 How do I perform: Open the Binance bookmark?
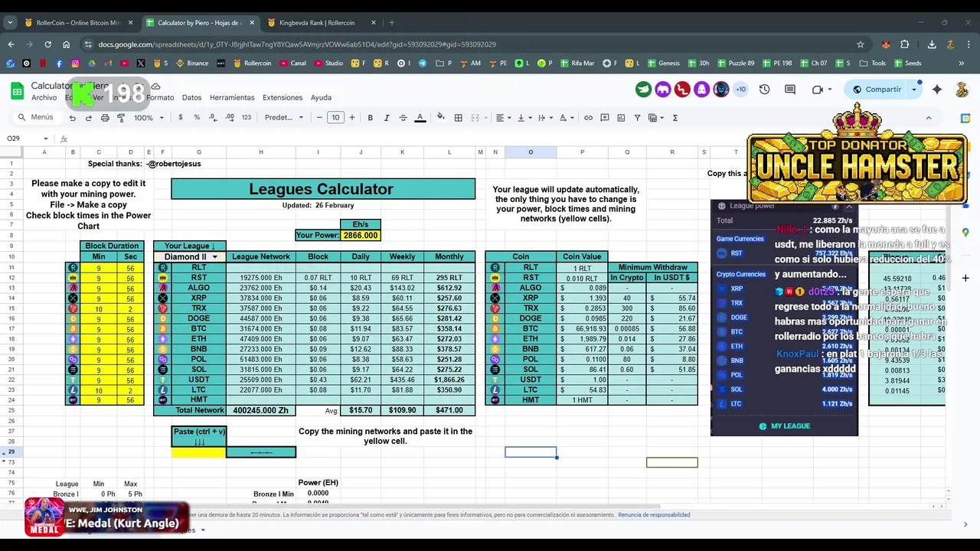[x=191, y=64]
